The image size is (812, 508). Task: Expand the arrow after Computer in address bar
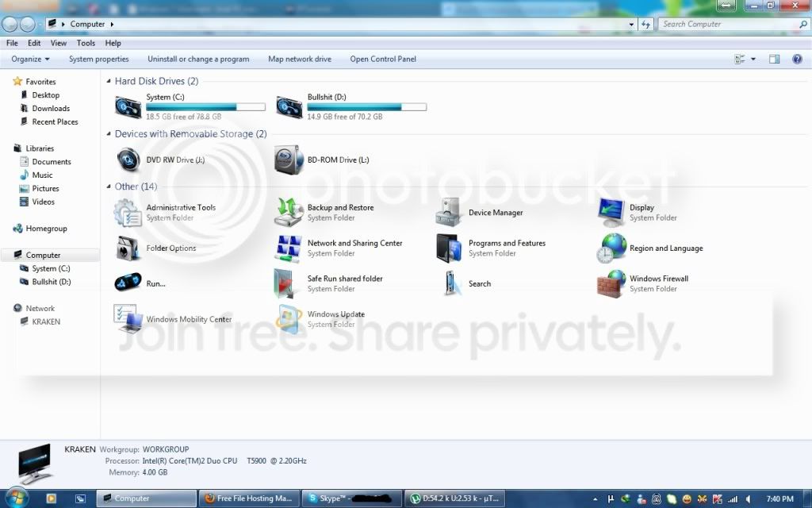[112, 24]
